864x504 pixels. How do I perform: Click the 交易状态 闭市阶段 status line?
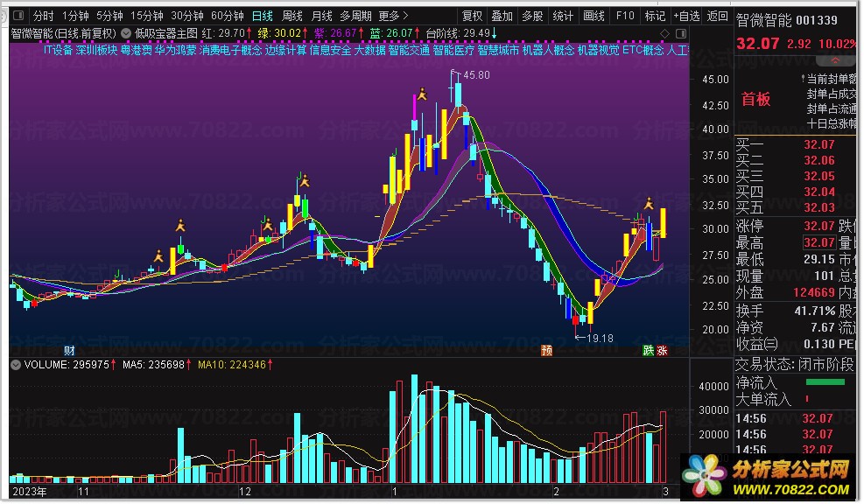794,365
